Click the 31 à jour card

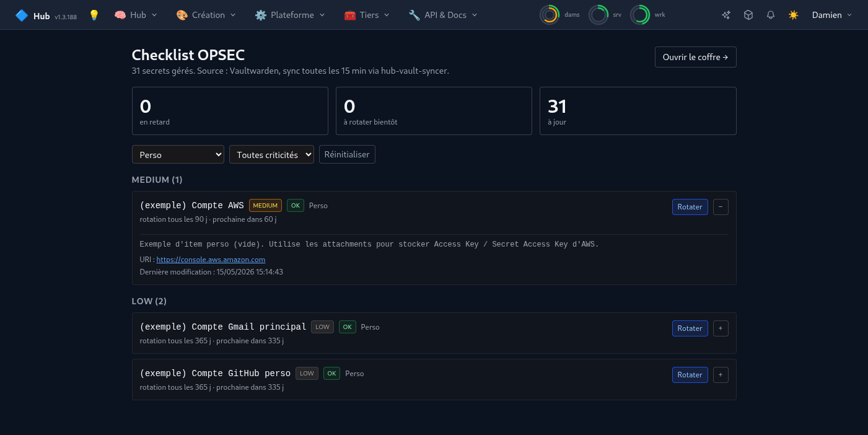pyautogui.click(x=638, y=111)
